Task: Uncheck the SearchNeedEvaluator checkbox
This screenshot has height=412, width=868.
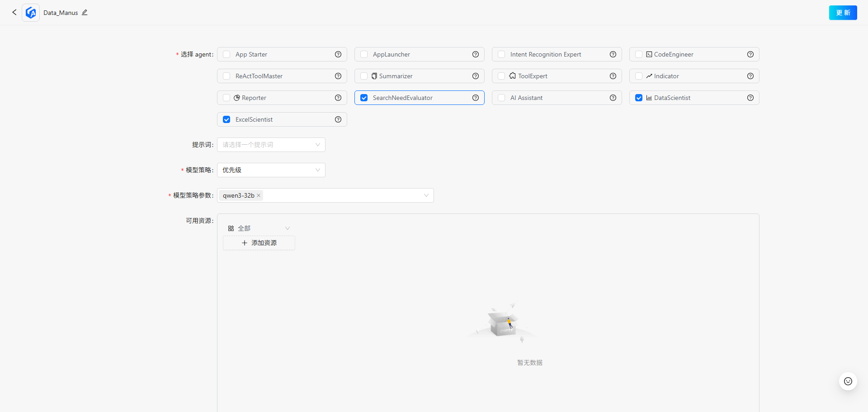Action: click(364, 98)
